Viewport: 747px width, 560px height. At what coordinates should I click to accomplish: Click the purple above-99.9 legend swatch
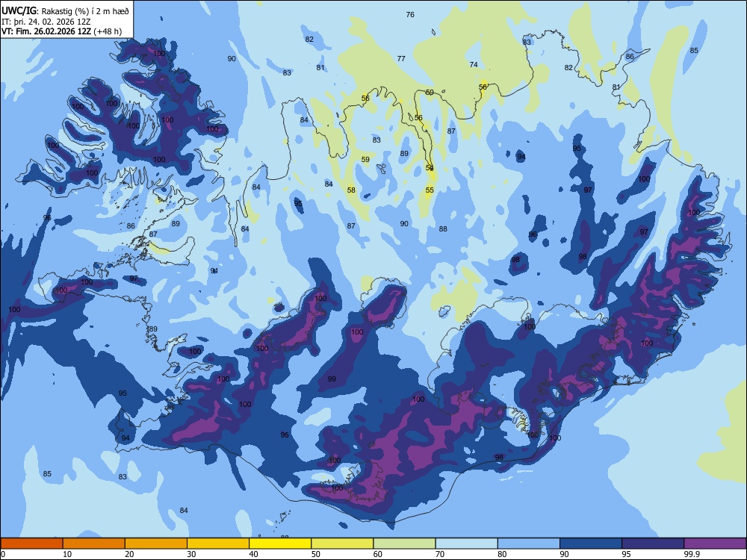click(x=715, y=544)
